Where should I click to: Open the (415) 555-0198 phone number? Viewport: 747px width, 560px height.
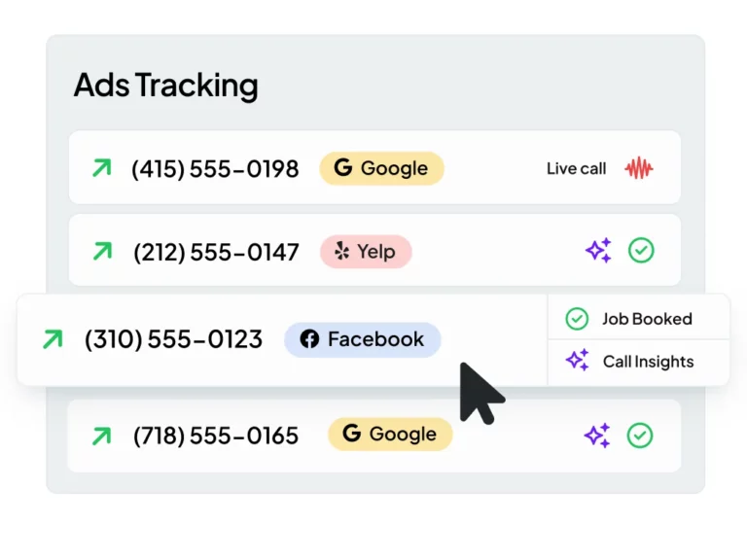215,168
